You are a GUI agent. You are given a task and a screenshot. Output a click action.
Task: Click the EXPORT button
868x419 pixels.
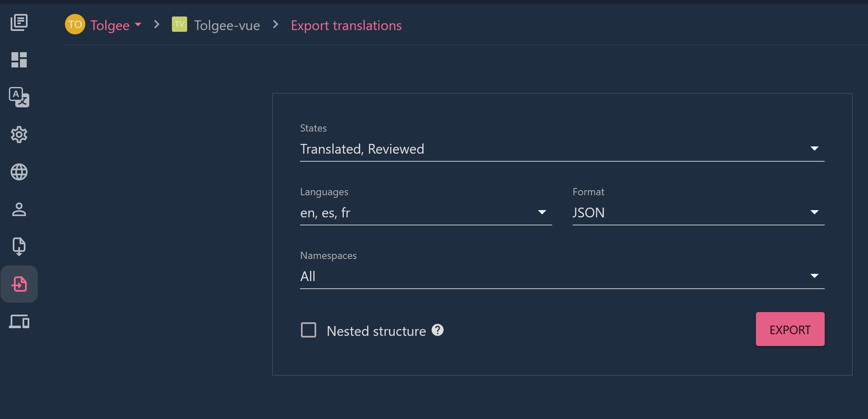[790, 329]
